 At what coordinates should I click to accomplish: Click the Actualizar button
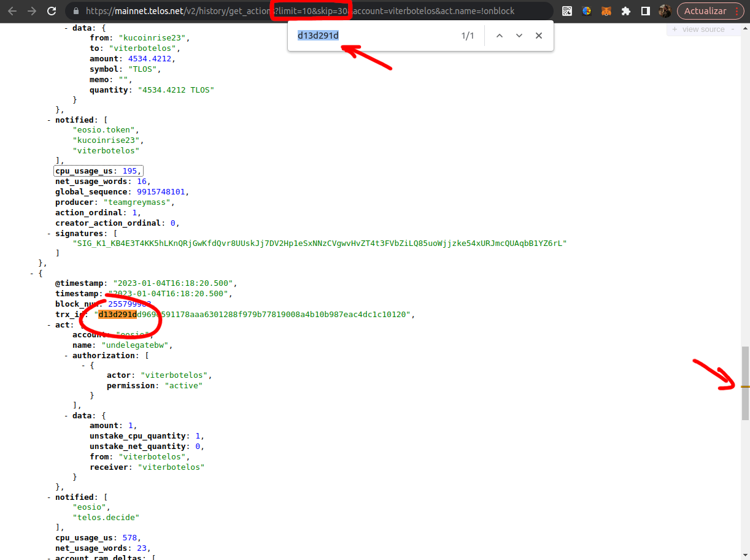pyautogui.click(x=707, y=10)
